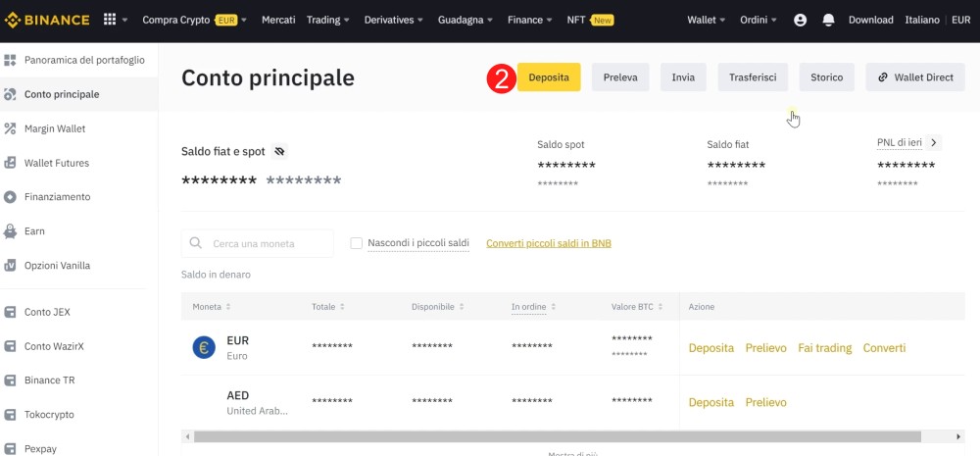Open the Derivatives dropdown menu
980x456 pixels.
point(394,20)
